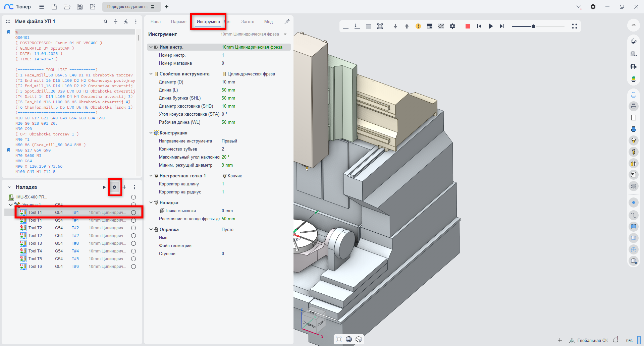644x346 pixels.
Task: Open the Инструмент tool selection dropdown
Action: (x=285, y=34)
